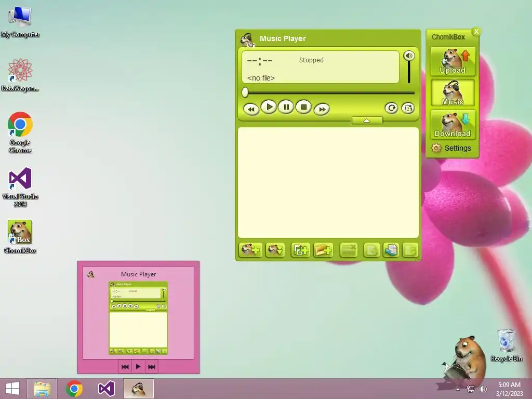This screenshot has height=399, width=532.
Task: Click the empty playlist area
Action: coord(328,182)
